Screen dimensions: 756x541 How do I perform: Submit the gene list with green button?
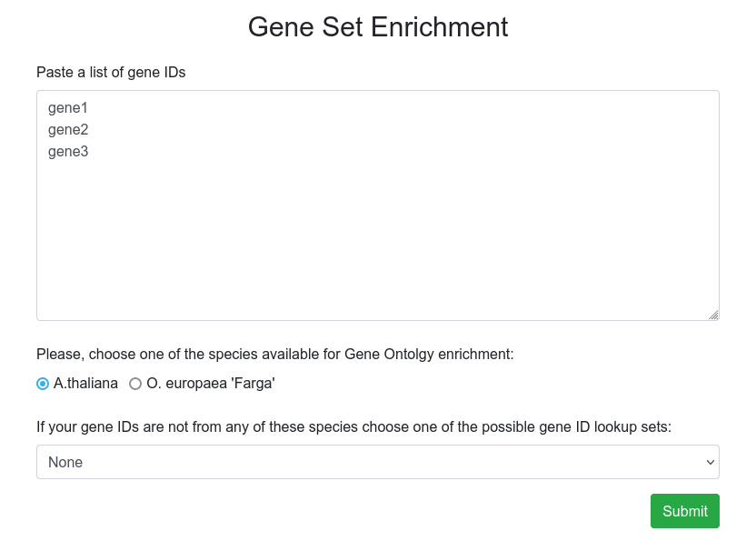pyautogui.click(x=684, y=511)
